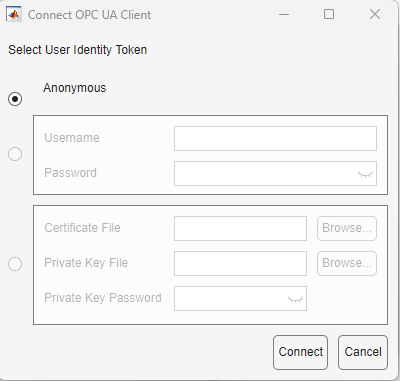400x381 pixels.
Task: Cancel the connection dialog
Action: [363, 352]
